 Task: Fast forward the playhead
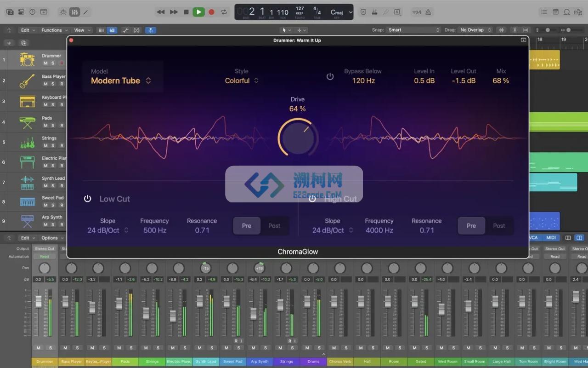click(x=174, y=12)
